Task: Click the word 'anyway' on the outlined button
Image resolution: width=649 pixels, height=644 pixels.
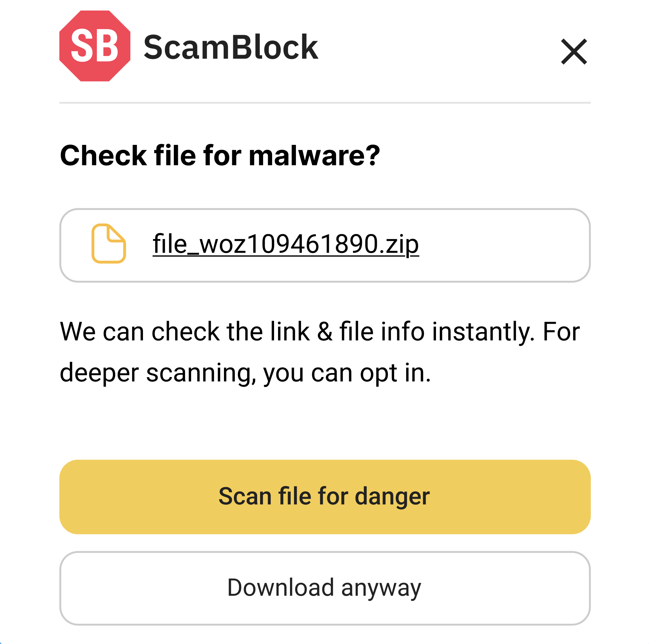Action: click(381, 588)
